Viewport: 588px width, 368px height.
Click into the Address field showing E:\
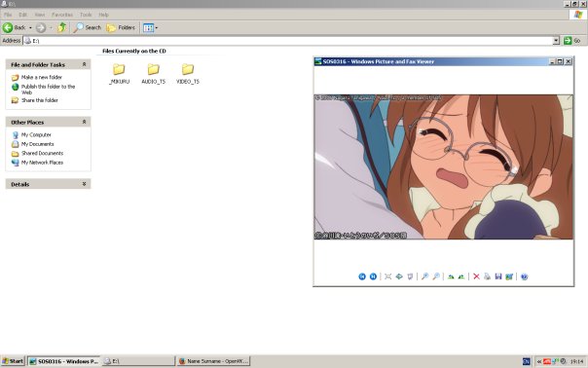click(288, 41)
